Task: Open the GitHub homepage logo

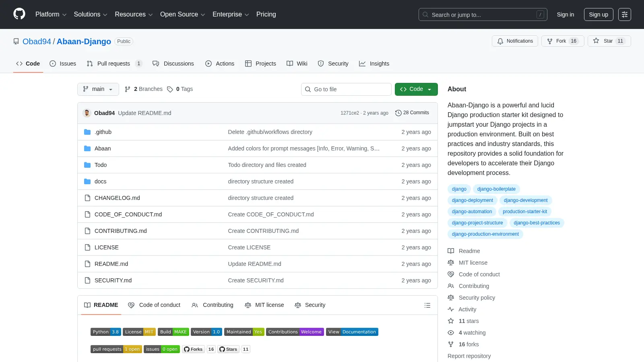Action: [19, 14]
